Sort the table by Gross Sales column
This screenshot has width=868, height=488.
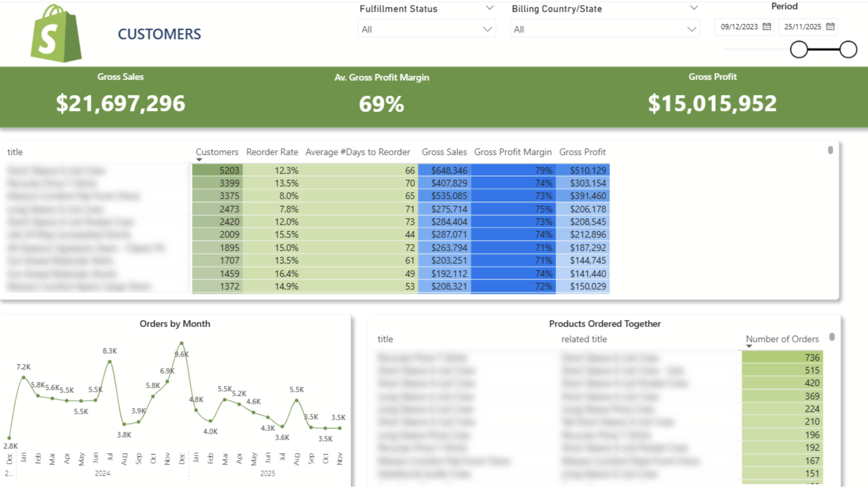tap(444, 152)
